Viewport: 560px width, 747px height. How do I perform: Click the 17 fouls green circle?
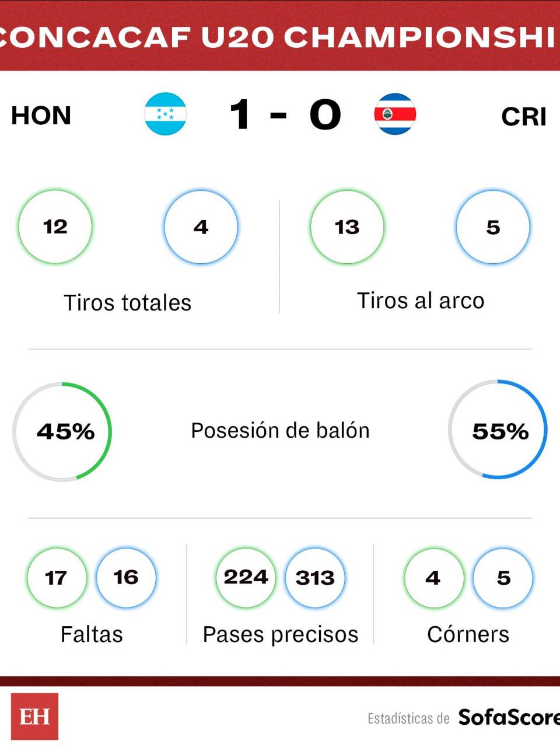click(x=57, y=578)
